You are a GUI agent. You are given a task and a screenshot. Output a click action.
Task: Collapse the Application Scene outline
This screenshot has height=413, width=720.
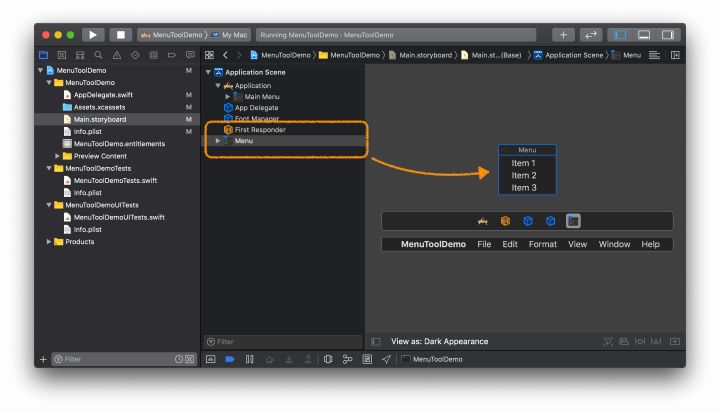(208, 72)
